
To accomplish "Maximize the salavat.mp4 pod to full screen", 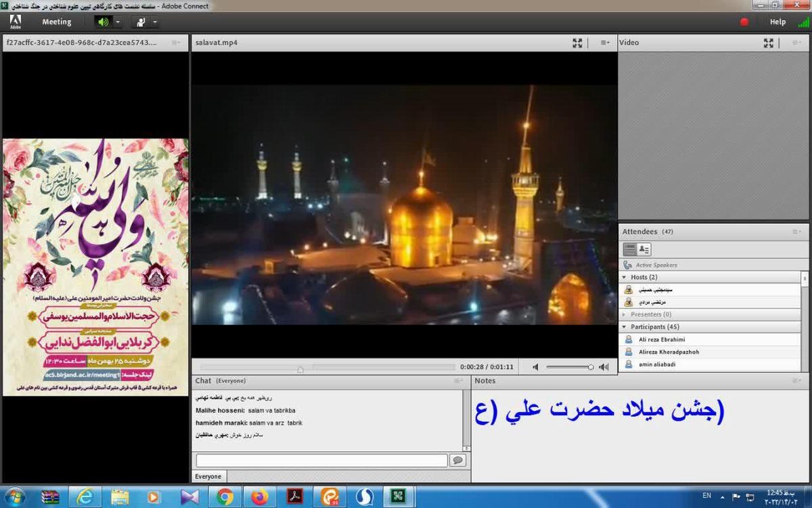I will coord(577,43).
